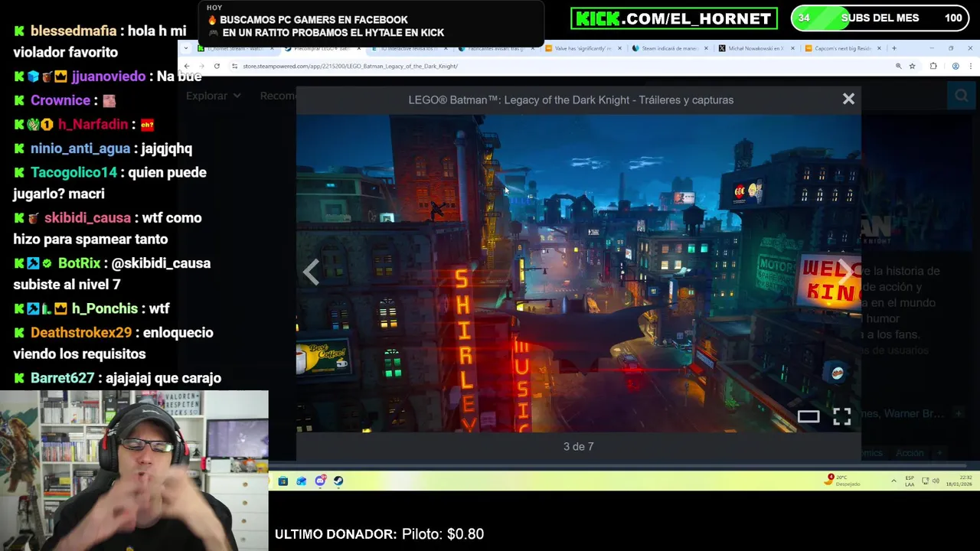Open the Chrome three-dot menu
Viewport: 980px width, 551px height.
971,66
